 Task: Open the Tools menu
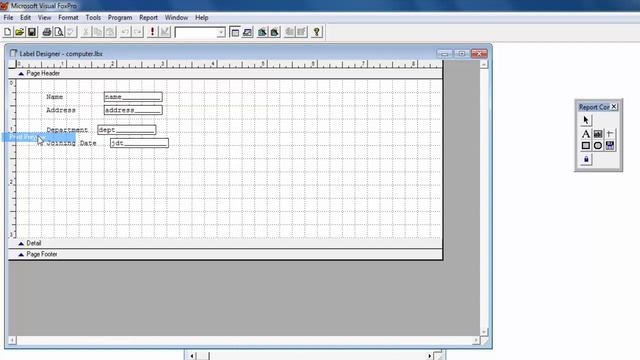pos(93,18)
